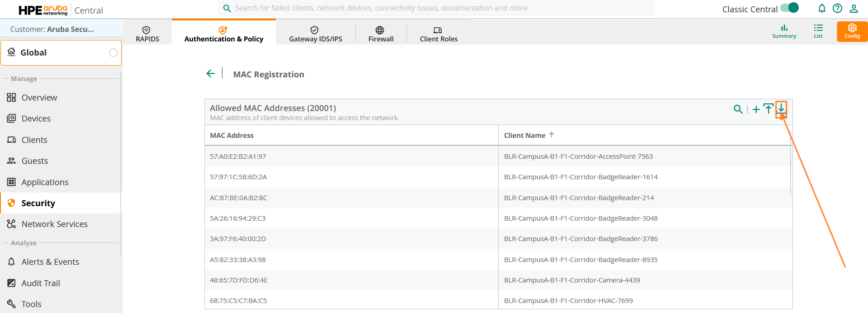This screenshot has height=313, width=868.
Task: Click client name ending BadgeReader-3786
Action: click(581, 238)
